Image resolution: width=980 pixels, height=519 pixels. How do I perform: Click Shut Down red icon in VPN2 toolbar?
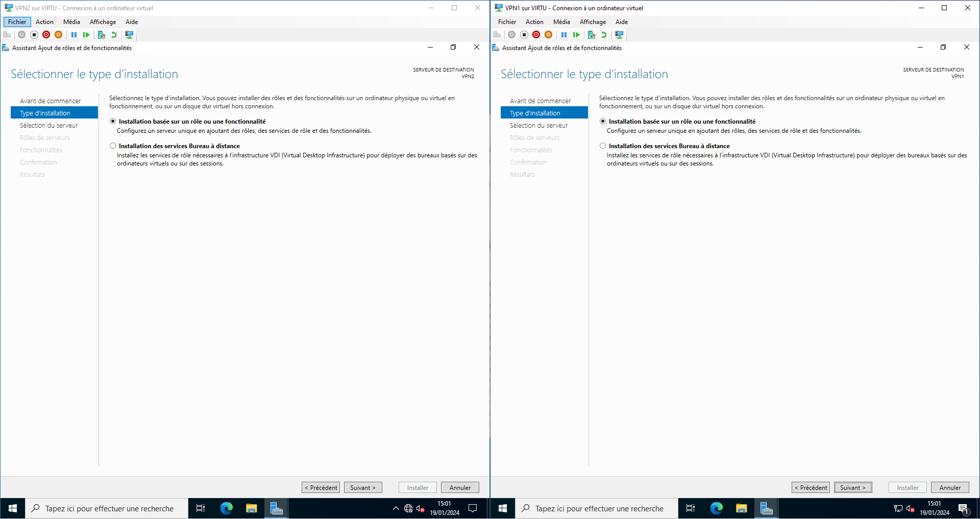coord(46,35)
